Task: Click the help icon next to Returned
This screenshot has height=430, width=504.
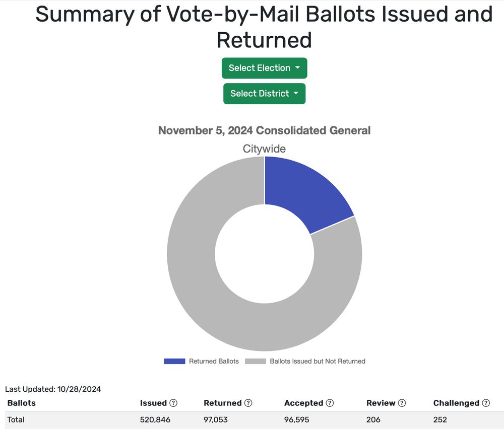Action: pos(248,403)
